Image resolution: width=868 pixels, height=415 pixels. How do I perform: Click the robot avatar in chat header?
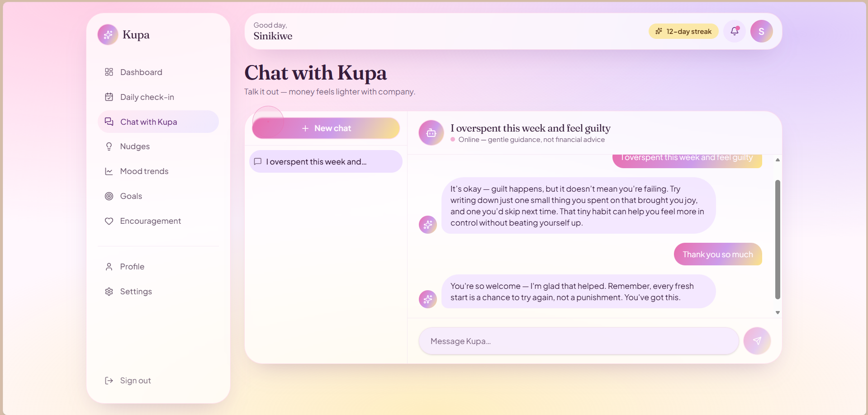431,133
